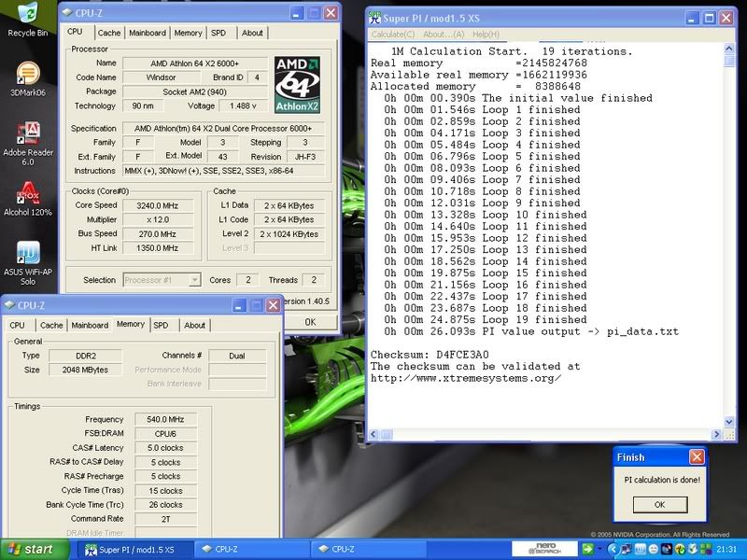
Task: Select Mainboard tab in the CPU-Z memory window
Action: point(90,325)
